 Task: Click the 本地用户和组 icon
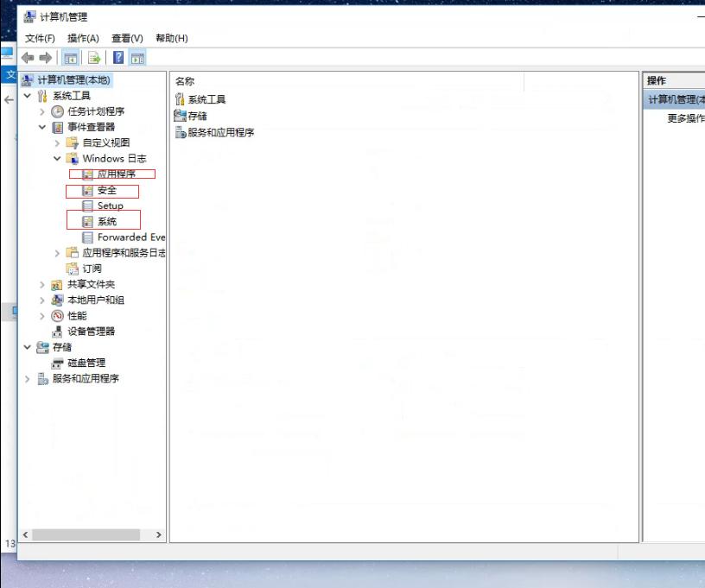pos(57,300)
